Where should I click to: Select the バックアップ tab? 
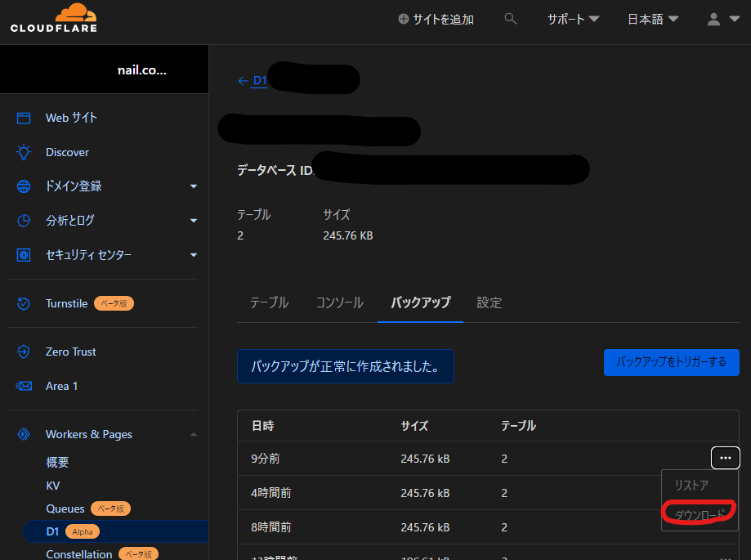point(421,302)
